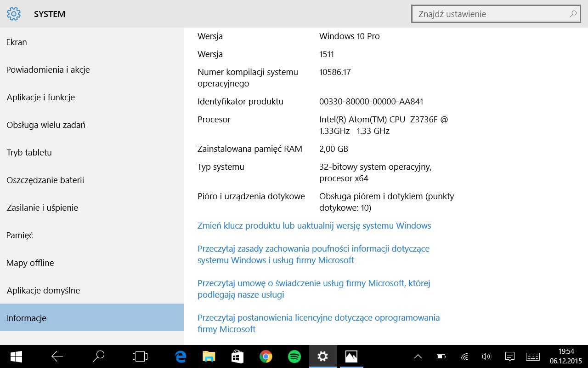This screenshot has width=588, height=368.
Task: Launch Microsoft Edge from taskbar
Action: (x=181, y=356)
